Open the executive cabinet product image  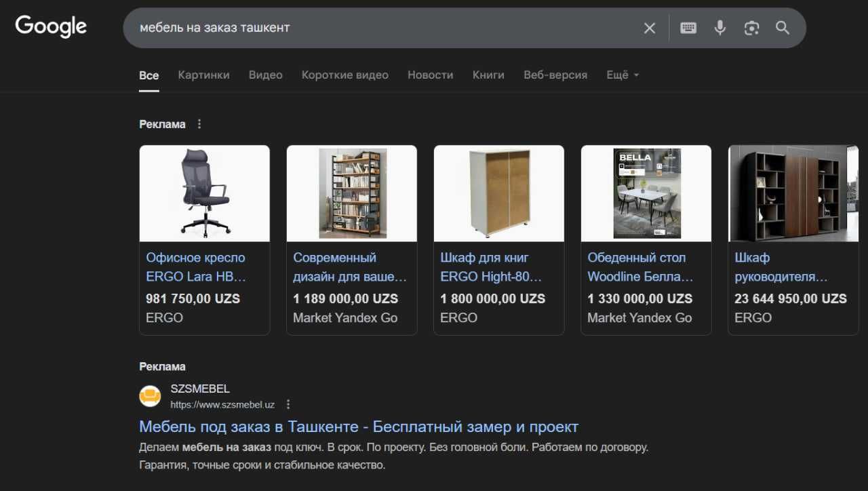click(793, 193)
